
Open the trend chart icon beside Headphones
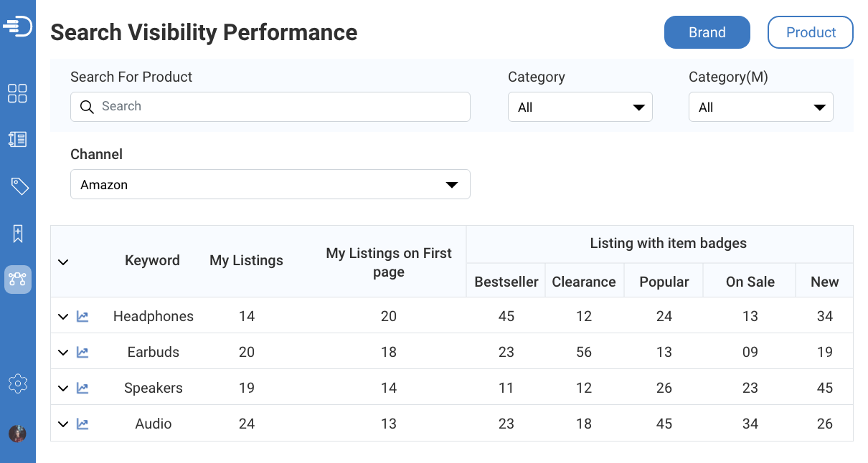click(82, 316)
